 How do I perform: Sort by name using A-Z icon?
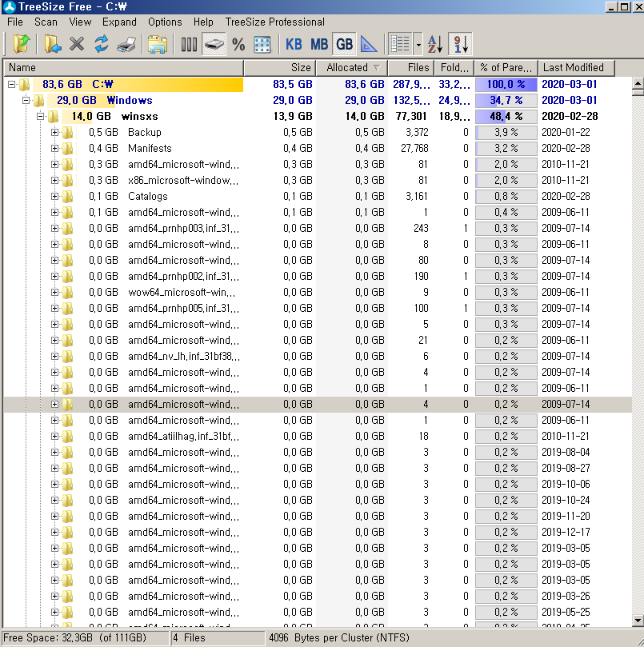click(435, 44)
